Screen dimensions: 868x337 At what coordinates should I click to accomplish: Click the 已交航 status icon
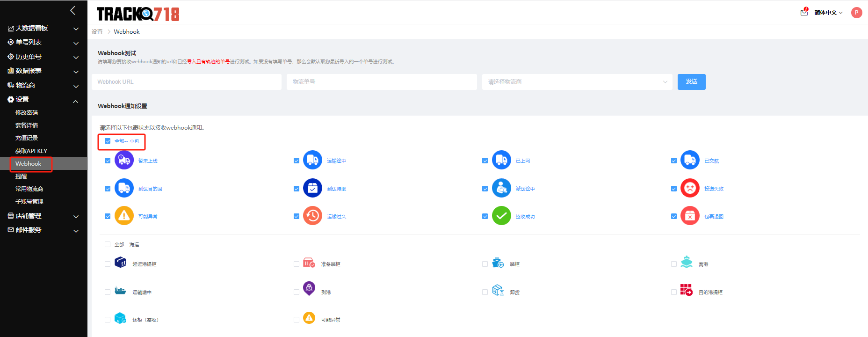click(x=690, y=160)
